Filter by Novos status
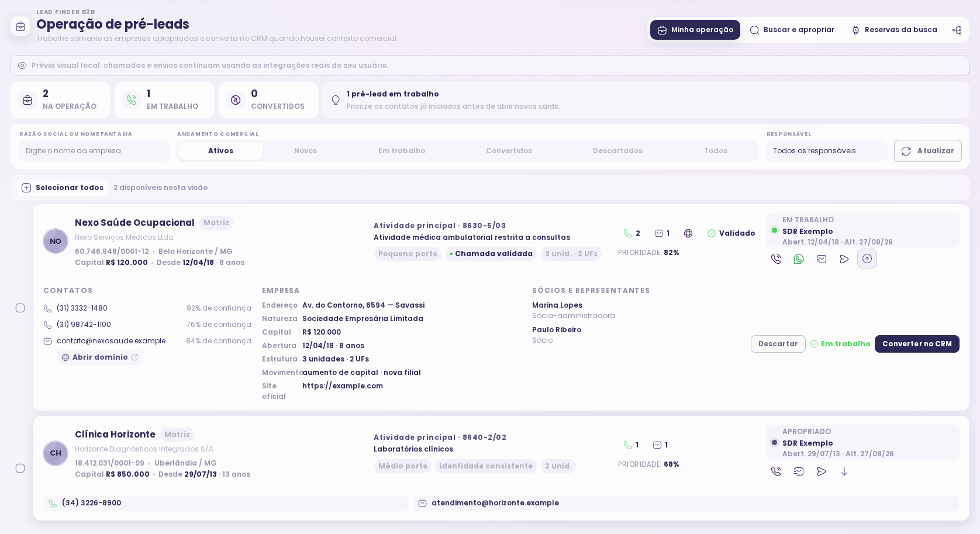980x534 pixels. tap(305, 151)
